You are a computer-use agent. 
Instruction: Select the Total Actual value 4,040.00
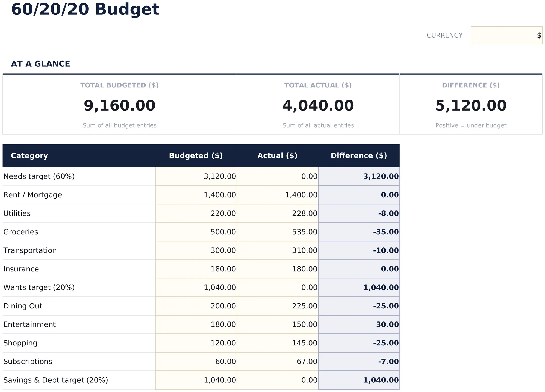point(318,106)
